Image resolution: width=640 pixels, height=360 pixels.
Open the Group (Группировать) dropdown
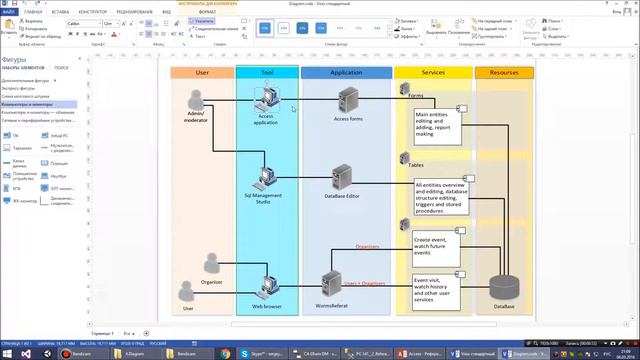tap(489, 36)
